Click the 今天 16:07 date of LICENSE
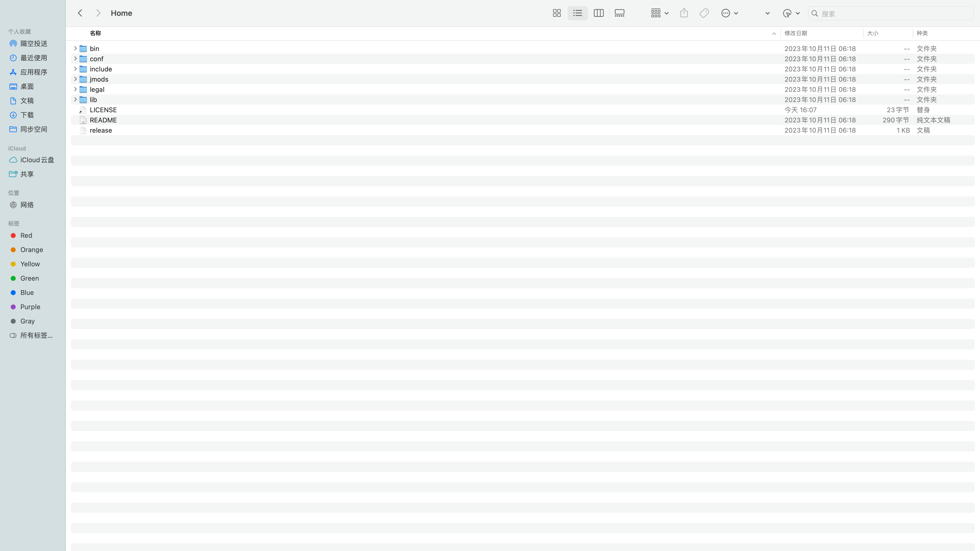The width and height of the screenshot is (980, 551). click(x=800, y=110)
